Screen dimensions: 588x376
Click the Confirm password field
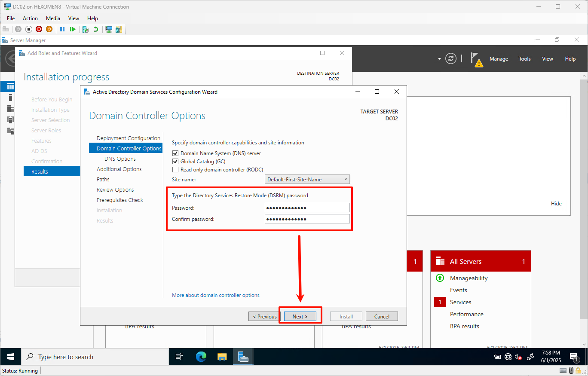[307, 219]
